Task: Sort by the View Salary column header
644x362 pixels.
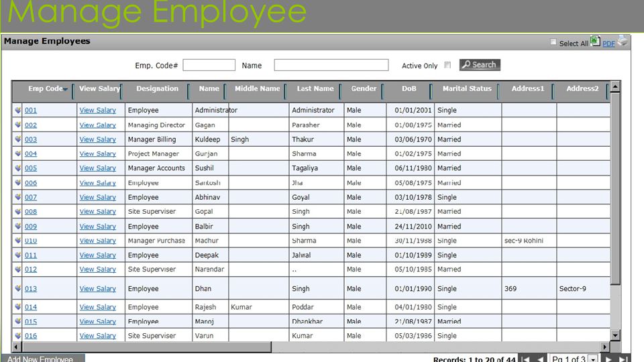Action: click(x=99, y=88)
